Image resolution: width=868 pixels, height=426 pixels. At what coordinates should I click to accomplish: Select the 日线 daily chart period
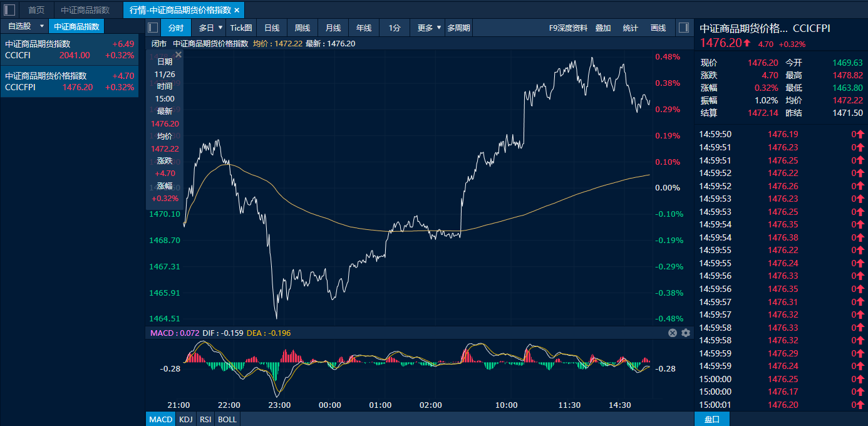tap(272, 28)
